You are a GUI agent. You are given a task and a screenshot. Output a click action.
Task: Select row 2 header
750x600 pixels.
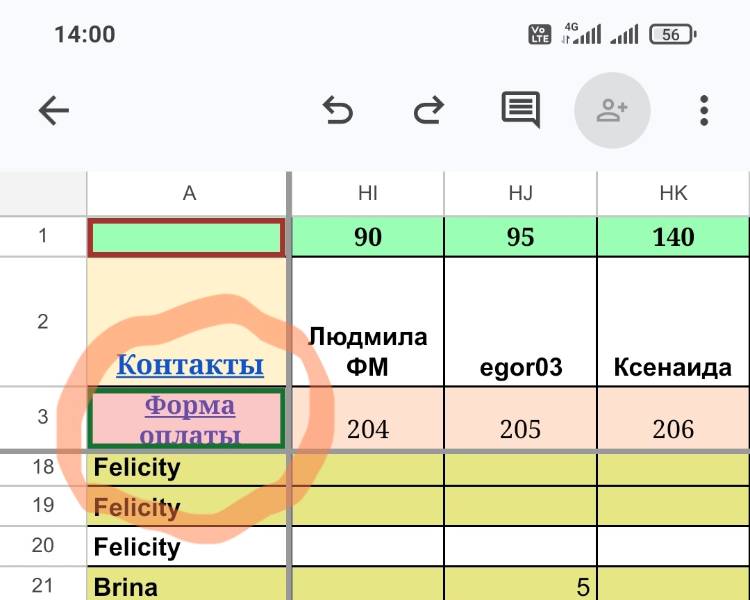tap(43, 322)
